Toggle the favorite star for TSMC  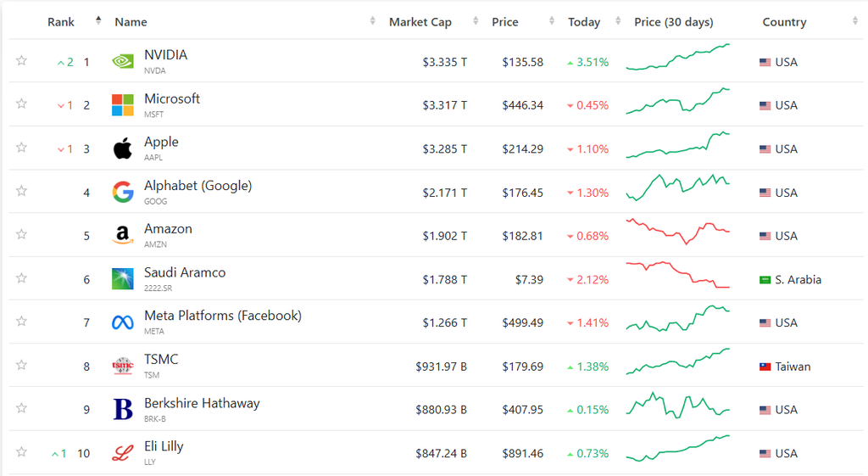tap(21, 365)
